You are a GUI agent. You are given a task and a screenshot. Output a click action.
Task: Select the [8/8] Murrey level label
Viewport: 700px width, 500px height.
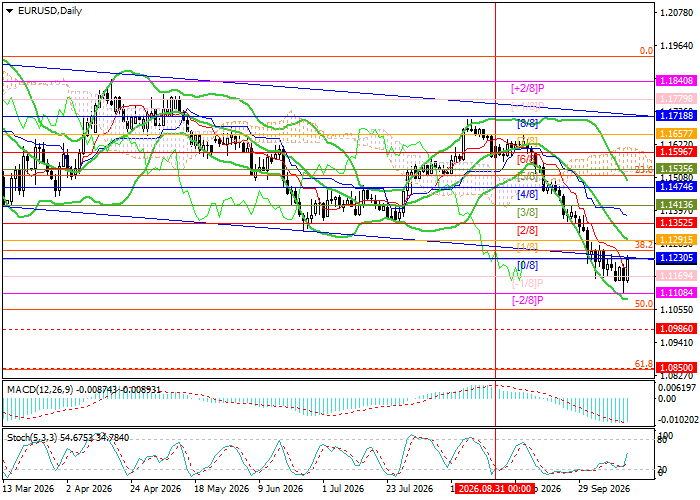point(527,123)
